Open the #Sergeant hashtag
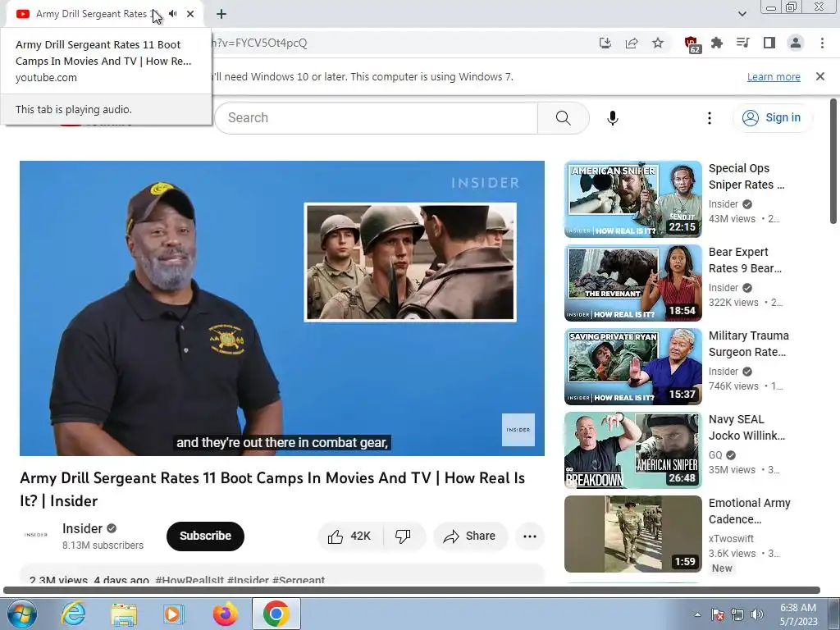The width and height of the screenshot is (840, 630). (x=299, y=580)
